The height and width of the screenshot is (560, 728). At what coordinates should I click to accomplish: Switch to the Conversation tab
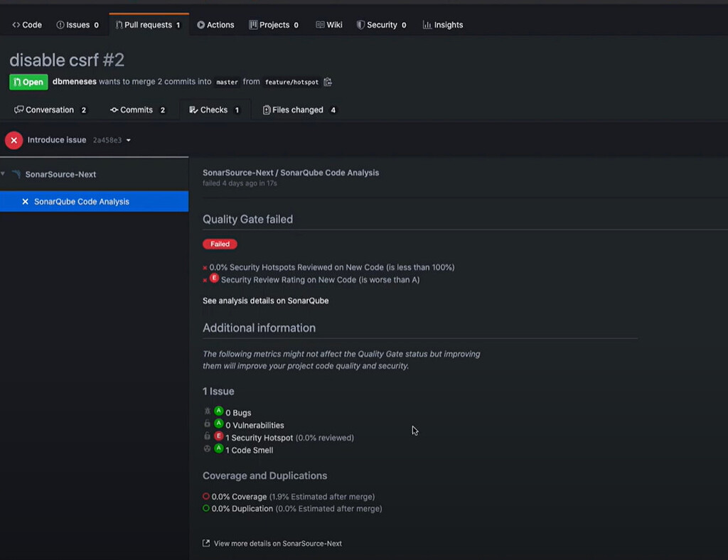point(50,109)
